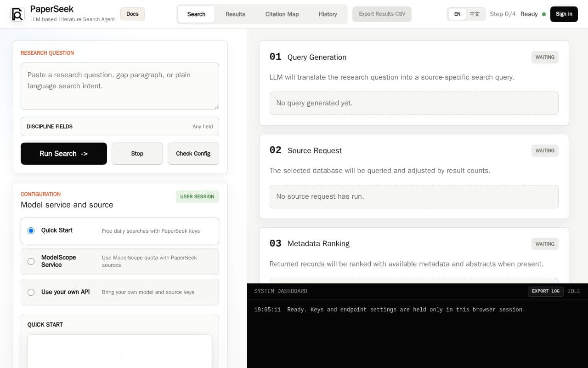Screen dimensions: 588x368
Task: Click 'No query generated yet.' placeholder box
Action: (x=414, y=103)
